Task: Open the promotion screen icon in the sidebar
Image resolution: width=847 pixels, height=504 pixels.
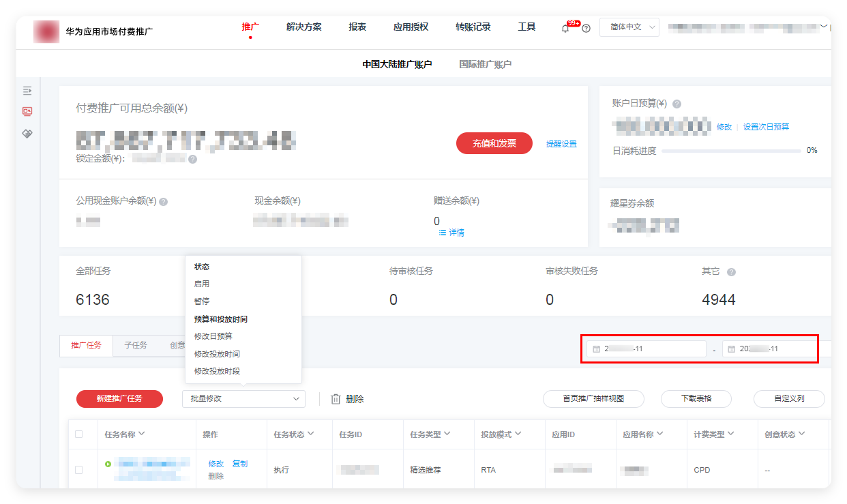Action: click(27, 111)
